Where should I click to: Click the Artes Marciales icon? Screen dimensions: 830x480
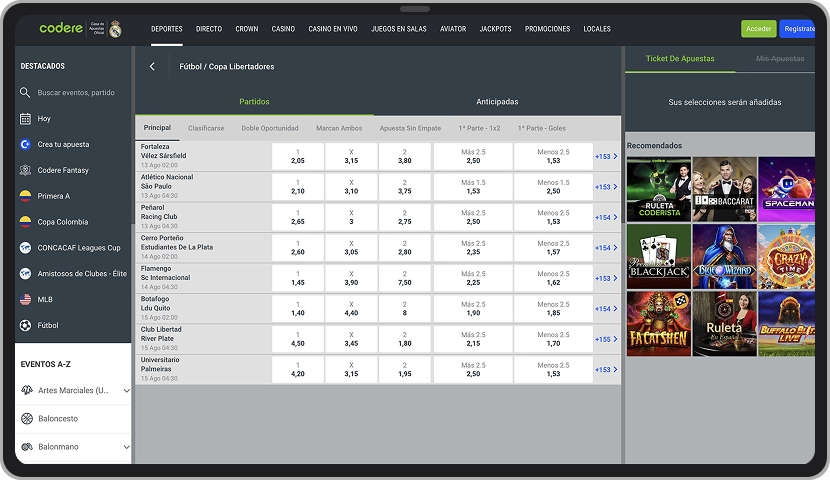[x=27, y=390]
